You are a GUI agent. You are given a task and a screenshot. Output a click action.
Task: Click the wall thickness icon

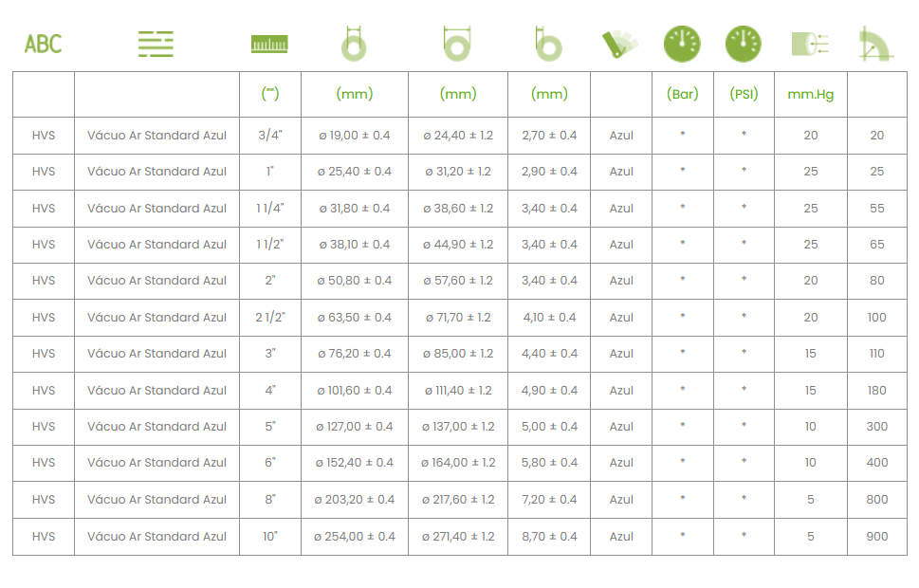point(548,44)
